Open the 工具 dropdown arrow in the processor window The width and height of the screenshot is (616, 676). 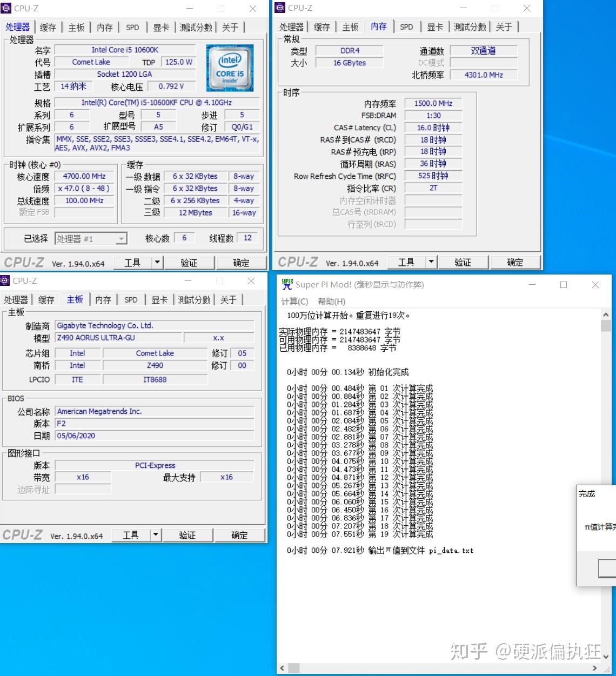(157, 262)
